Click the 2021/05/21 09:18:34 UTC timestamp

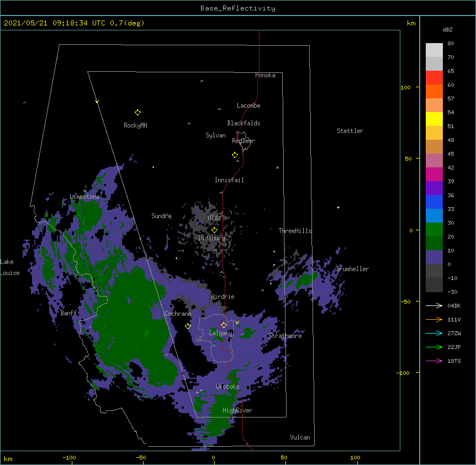point(55,23)
